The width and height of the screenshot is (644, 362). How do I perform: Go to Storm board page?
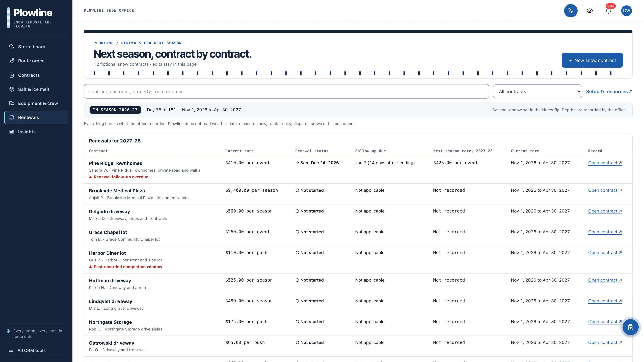(36, 47)
